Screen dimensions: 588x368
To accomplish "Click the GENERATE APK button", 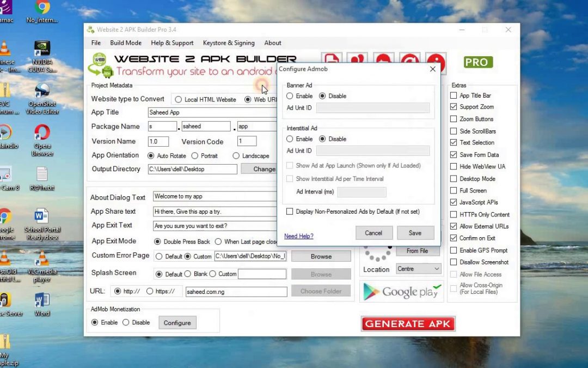I will coord(408,324).
